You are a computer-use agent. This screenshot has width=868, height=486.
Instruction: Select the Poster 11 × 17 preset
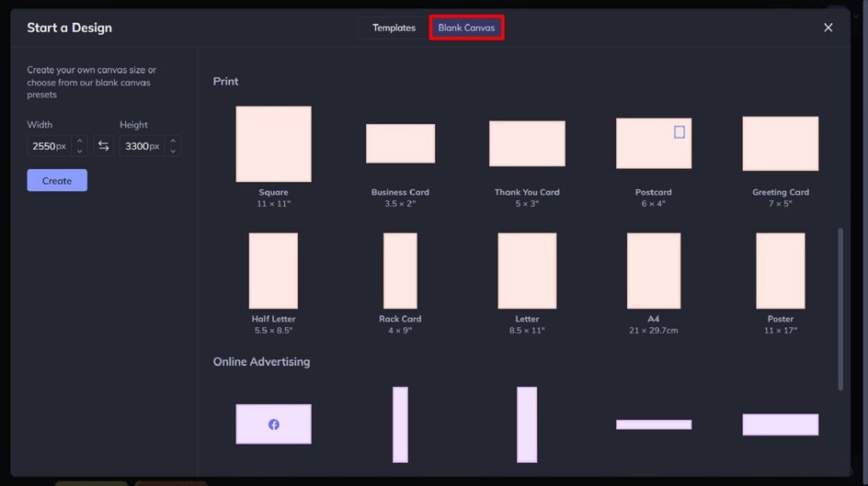click(x=780, y=270)
